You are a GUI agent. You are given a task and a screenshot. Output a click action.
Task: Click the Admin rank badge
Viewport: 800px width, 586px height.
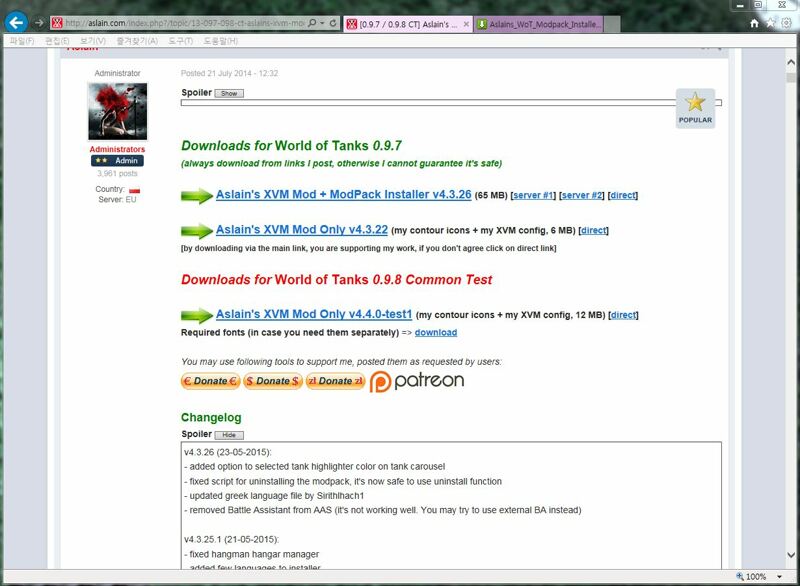pyautogui.click(x=117, y=161)
